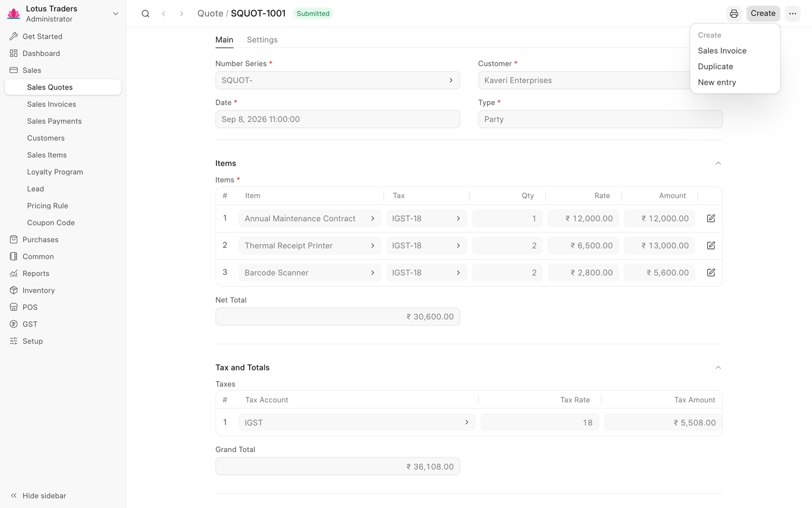Open IGST-18 tax for Barcode Scanner
The width and height of the screenshot is (812, 508).
tap(426, 273)
